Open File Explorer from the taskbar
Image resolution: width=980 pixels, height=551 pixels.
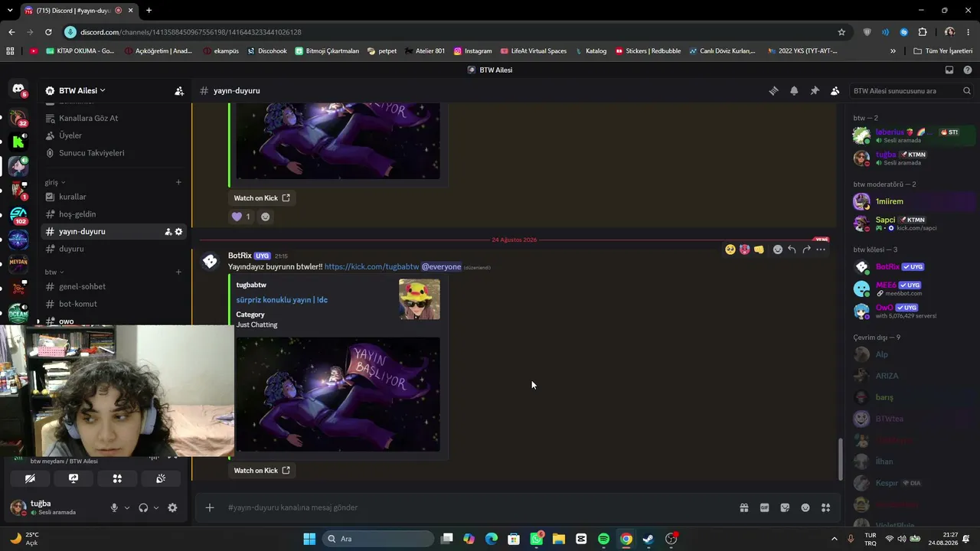[559, 539]
